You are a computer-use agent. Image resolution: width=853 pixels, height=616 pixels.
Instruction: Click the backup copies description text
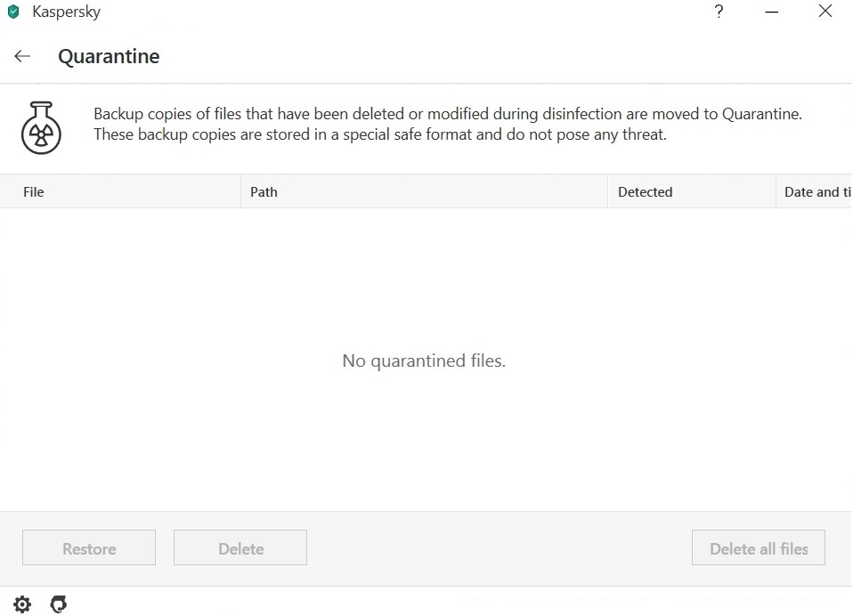[447, 125]
